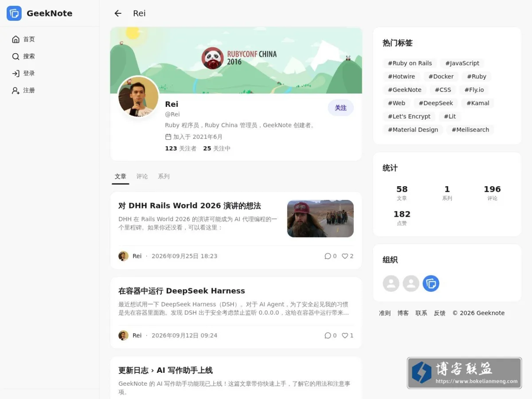This screenshot has width=532, height=399.
Task: Click the 2026年09月12日 09:24 timestamp
Action: [184, 335]
